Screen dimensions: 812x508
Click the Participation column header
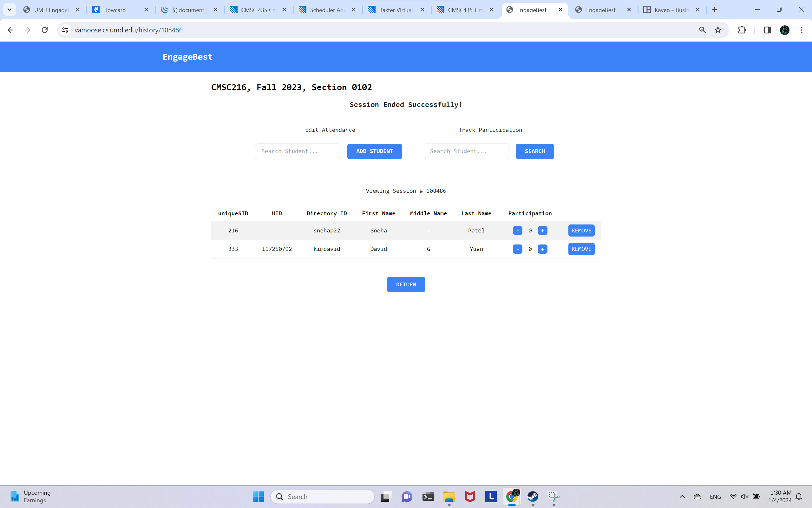(530, 213)
